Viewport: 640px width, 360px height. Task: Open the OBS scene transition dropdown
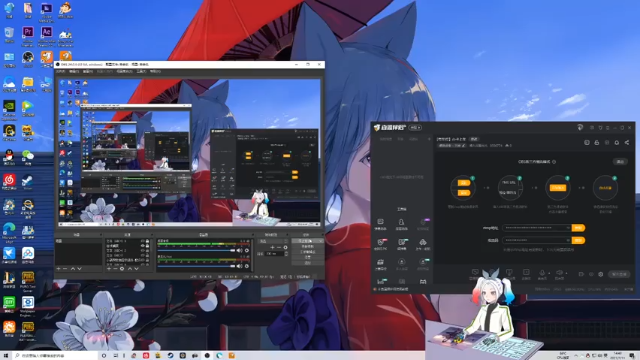coord(271,241)
